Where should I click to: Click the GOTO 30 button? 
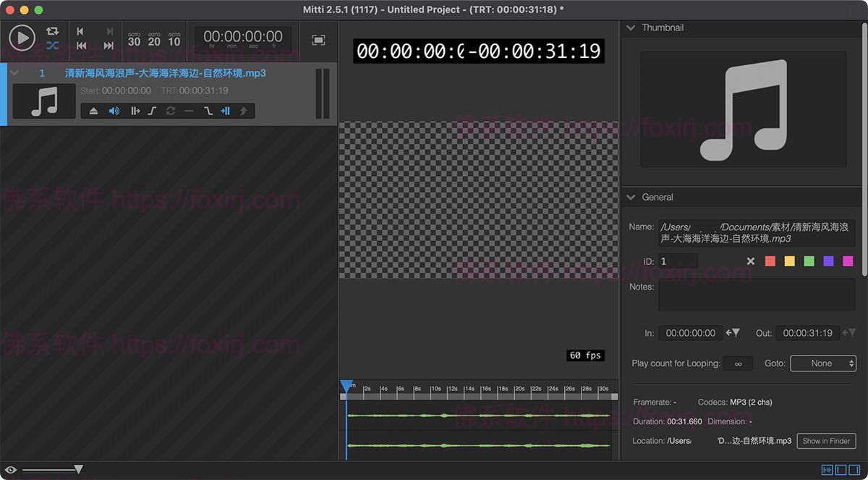tap(135, 39)
